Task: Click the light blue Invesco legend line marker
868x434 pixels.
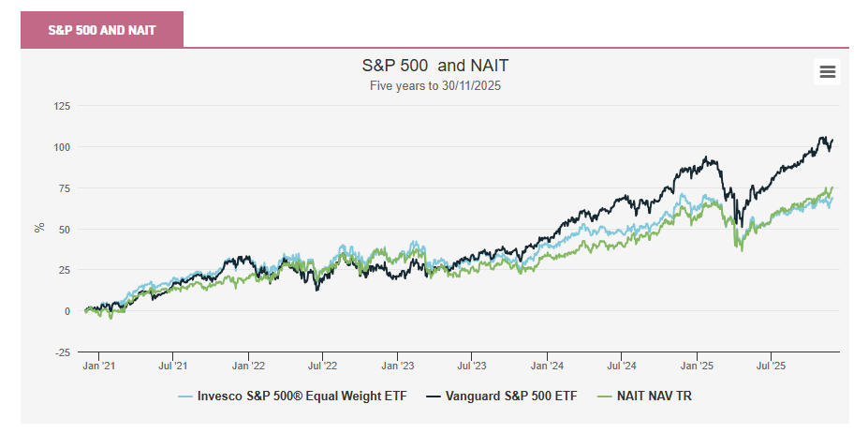Action: point(185,397)
